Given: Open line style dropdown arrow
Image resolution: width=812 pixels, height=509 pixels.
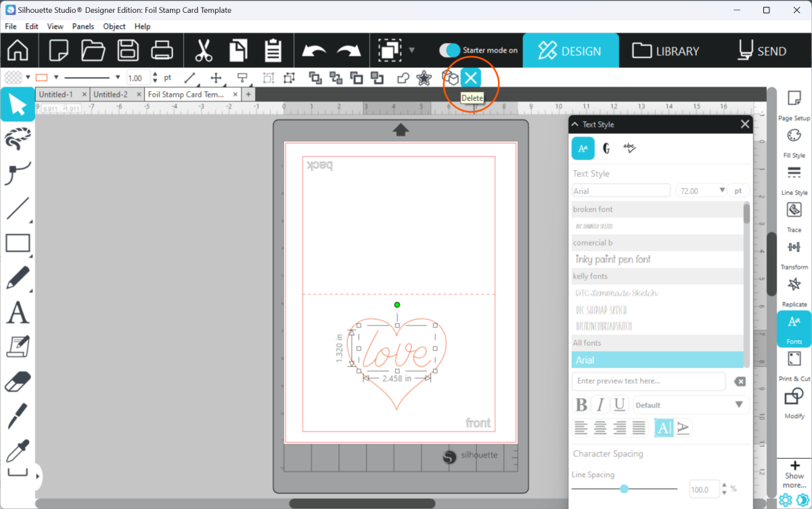Looking at the screenshot, I should click(118, 78).
